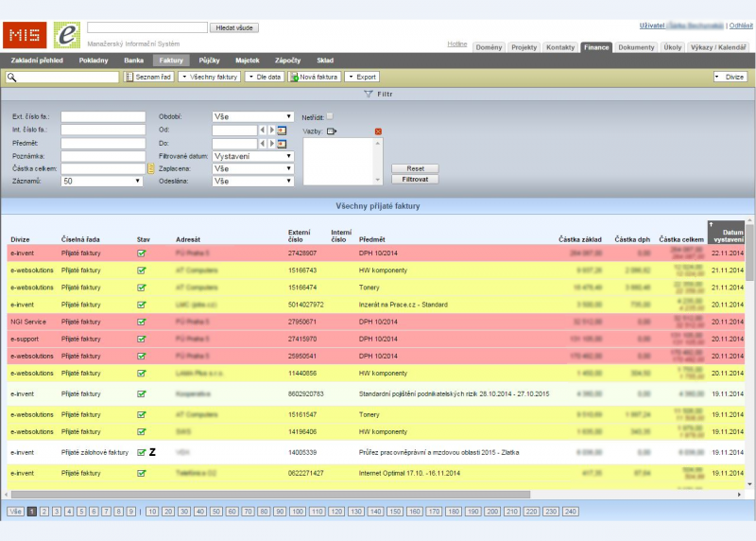Open the Záznamů count dropdown

[x=101, y=181]
